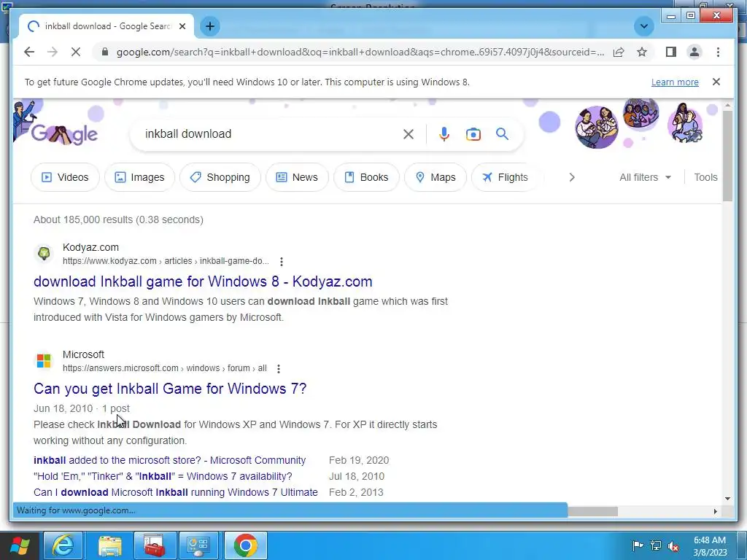Screen dimensions: 747x560
Task: Click the scrollbar down arrow
Action: (x=727, y=499)
